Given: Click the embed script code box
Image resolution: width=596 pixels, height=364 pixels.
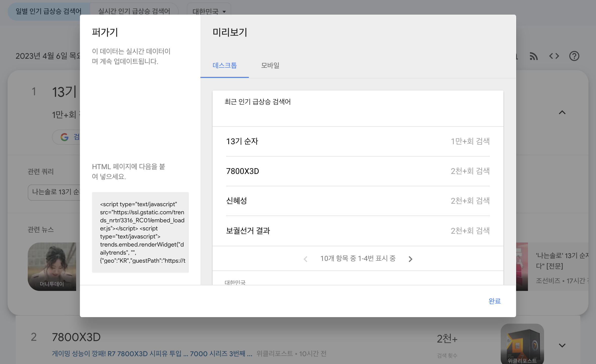Looking at the screenshot, I should pos(140,232).
